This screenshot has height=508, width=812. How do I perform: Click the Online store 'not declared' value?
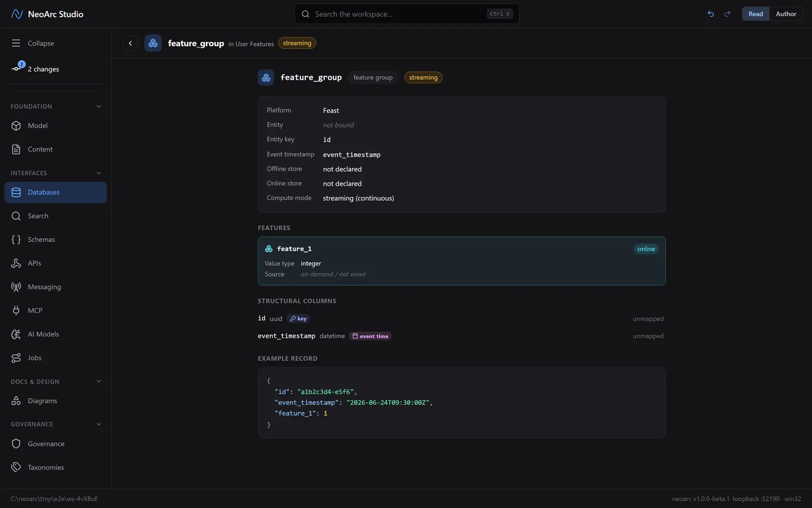pos(342,183)
